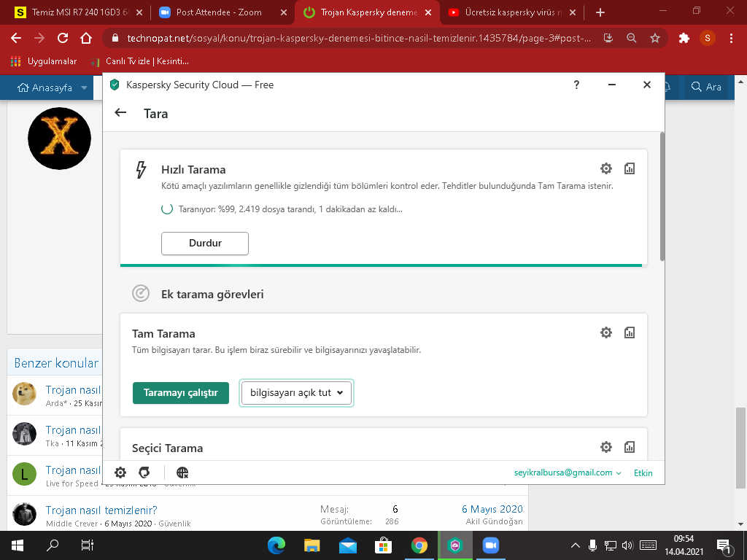This screenshot has height=560, width=747.
Task: Go to Chrome home page icon
Action: pos(86,38)
